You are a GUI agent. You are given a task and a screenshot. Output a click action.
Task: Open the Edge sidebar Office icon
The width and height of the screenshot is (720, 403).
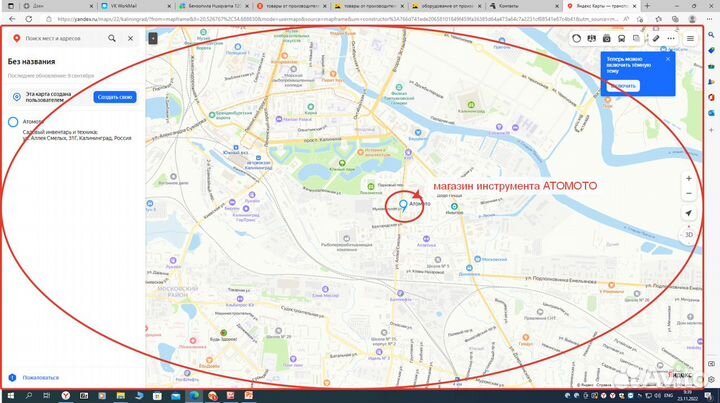[711, 97]
